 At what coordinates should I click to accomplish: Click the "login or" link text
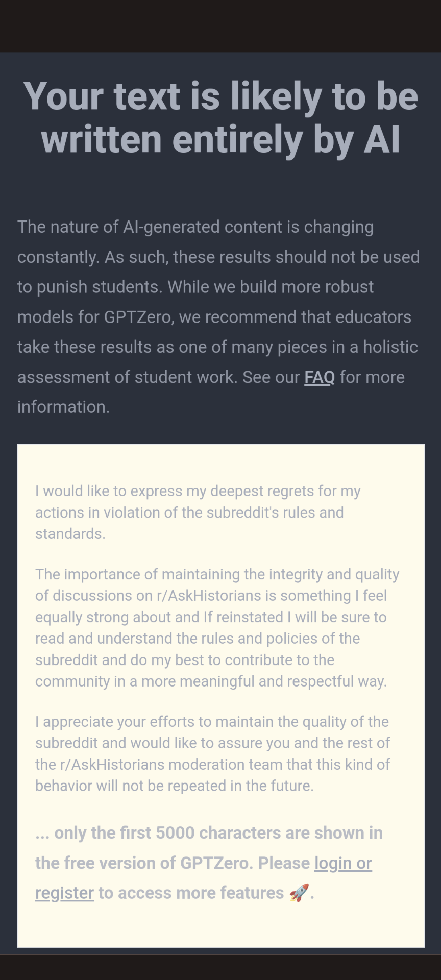pos(343,863)
